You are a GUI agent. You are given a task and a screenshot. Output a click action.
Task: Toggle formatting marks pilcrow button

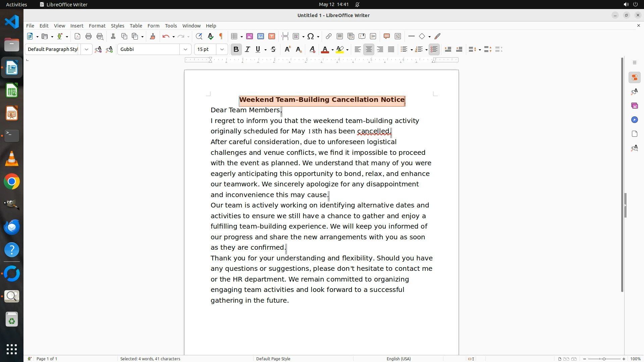coord(221,36)
